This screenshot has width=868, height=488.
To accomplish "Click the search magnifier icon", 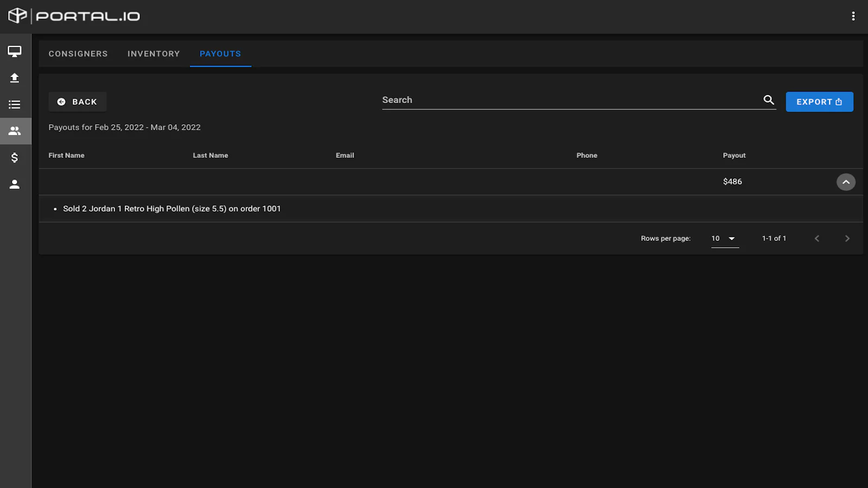I will click(x=769, y=100).
